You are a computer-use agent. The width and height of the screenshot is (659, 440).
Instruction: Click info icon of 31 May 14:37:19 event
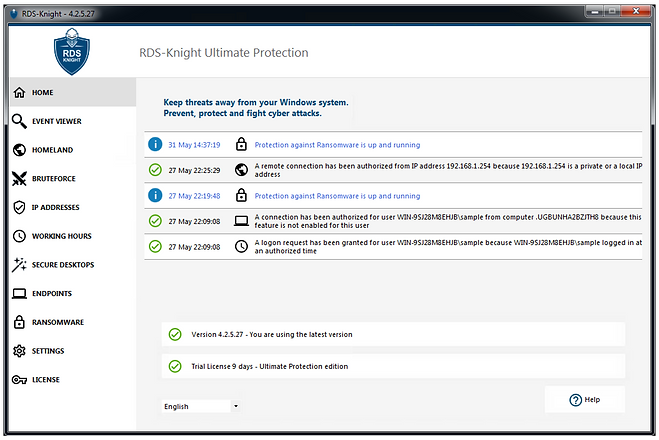[155, 144]
